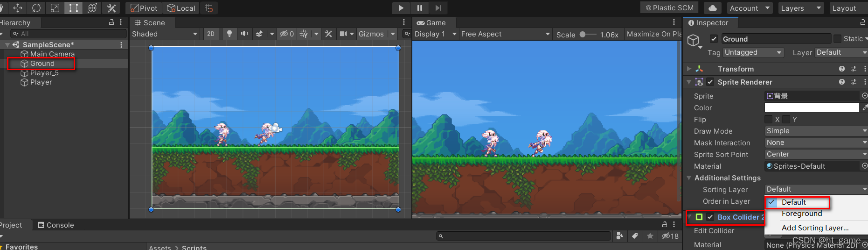868x250 pixels.
Task: Open Plastic SCM button
Action: 669,8
